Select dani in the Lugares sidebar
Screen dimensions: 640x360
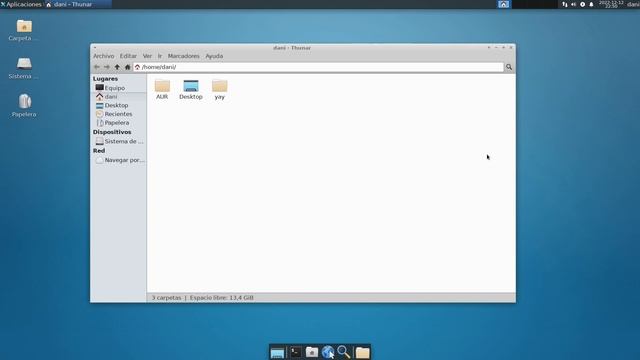click(x=118, y=97)
